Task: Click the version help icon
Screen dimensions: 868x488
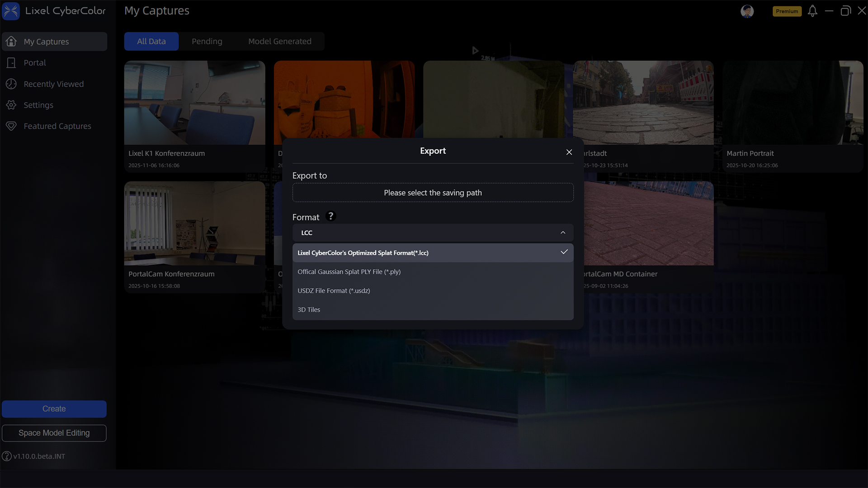Action: (7, 456)
